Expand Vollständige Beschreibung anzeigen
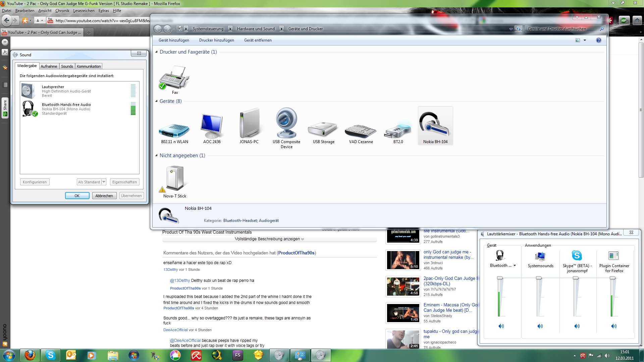Image resolution: width=644 pixels, height=362 pixels. click(269, 239)
